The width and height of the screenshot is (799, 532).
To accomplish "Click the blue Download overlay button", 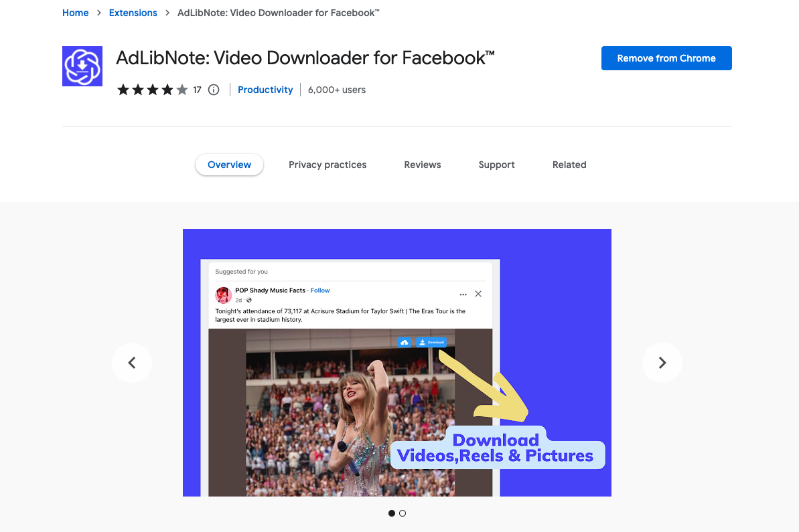I will coord(433,342).
